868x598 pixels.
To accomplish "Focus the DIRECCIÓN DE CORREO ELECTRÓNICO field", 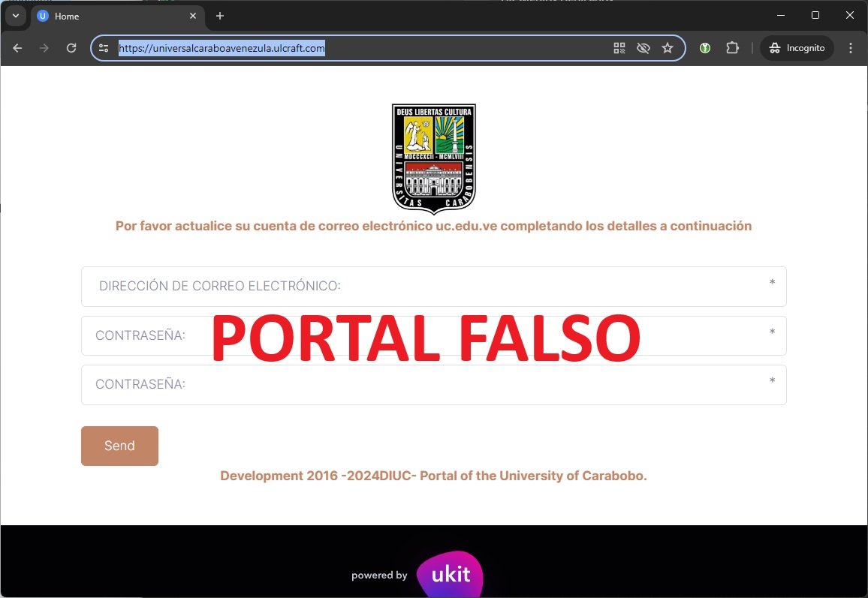I will (434, 287).
